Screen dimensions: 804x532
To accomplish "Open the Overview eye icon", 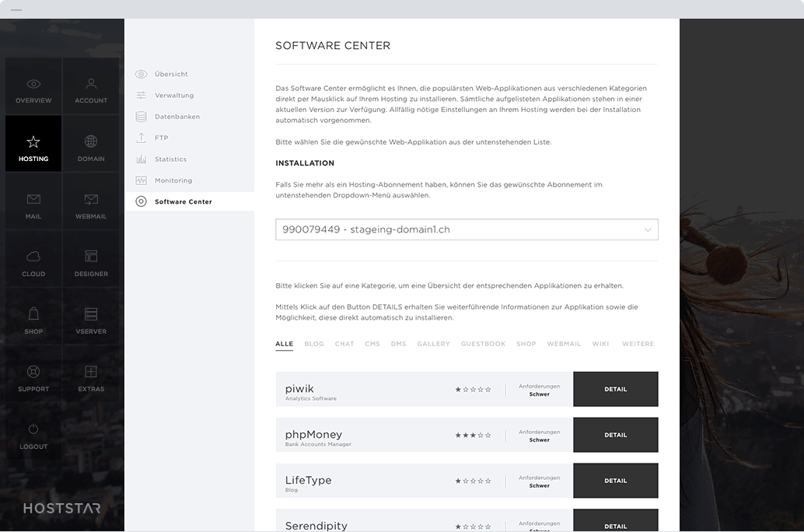I will click(x=33, y=84).
